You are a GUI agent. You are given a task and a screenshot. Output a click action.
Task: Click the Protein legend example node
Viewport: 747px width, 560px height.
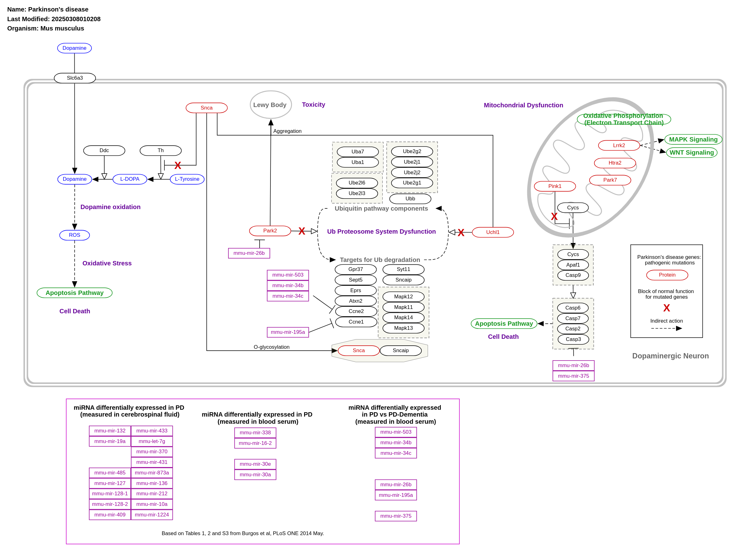pyautogui.click(x=667, y=275)
